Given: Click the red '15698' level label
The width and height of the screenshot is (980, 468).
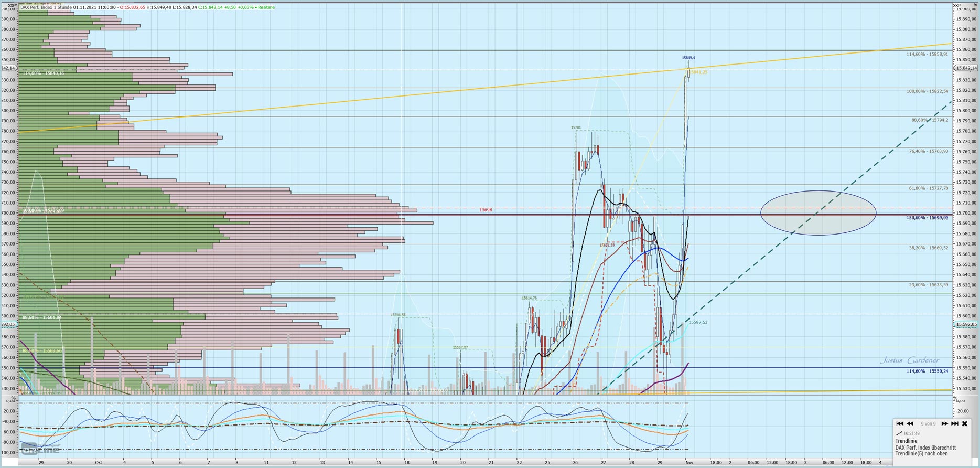Looking at the screenshot, I should pyautogui.click(x=486, y=210).
